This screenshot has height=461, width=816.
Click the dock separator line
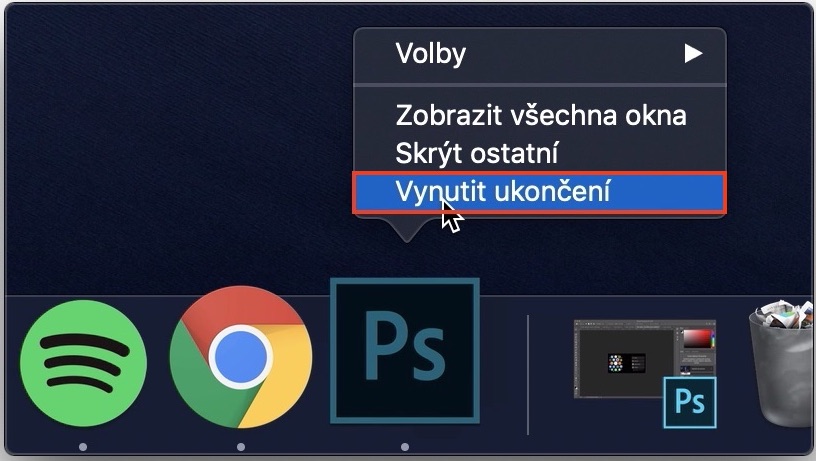[528, 375]
